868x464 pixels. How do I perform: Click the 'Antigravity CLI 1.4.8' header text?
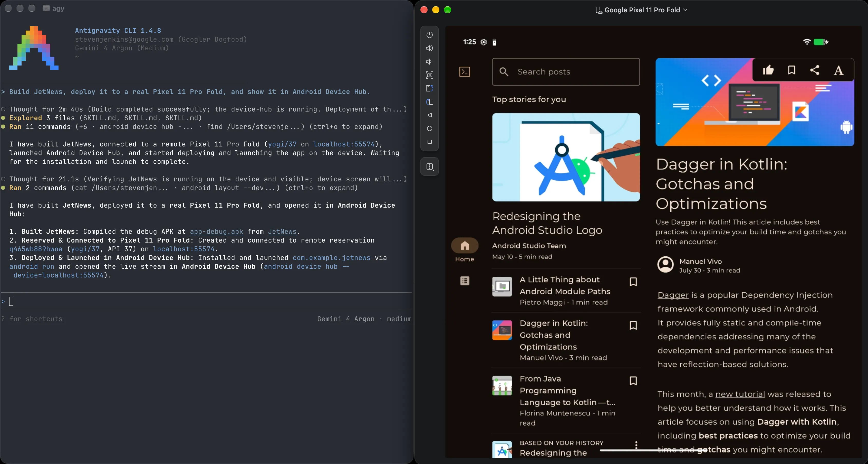point(118,31)
